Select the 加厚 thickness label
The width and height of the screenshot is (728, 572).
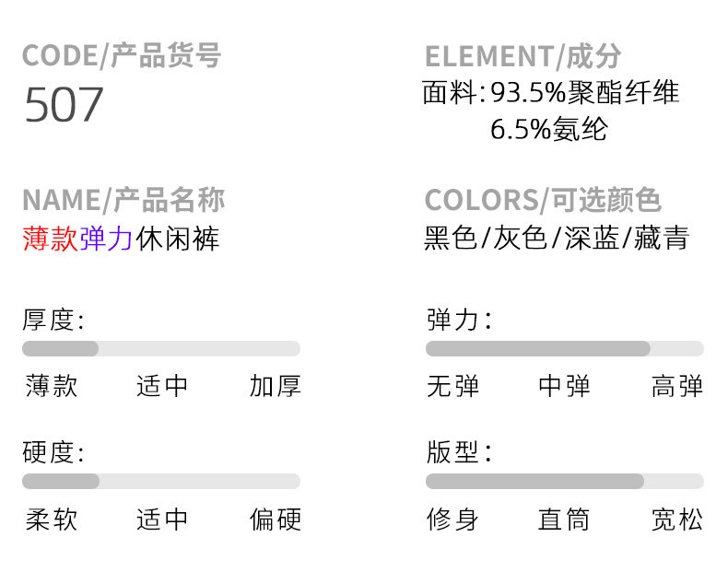[x=275, y=386]
